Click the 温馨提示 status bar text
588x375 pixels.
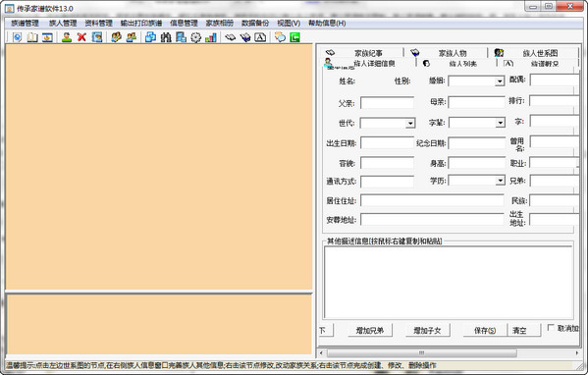(221, 365)
